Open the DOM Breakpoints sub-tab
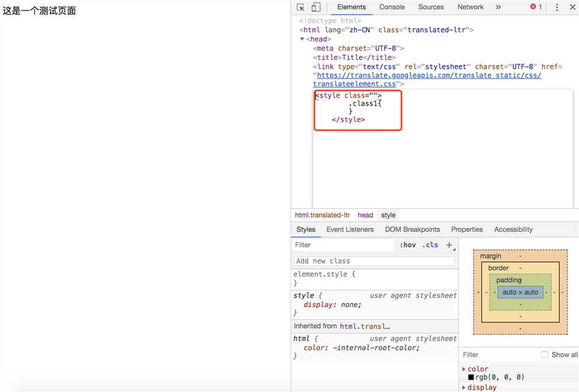The image size is (579, 392). click(412, 229)
